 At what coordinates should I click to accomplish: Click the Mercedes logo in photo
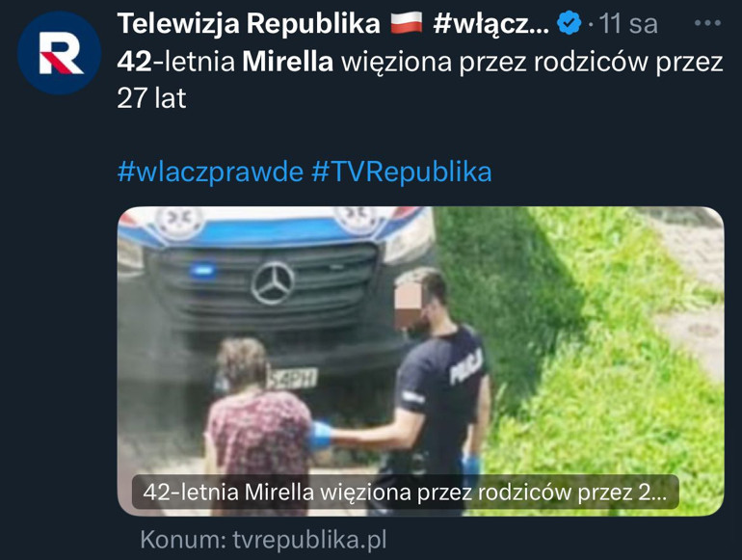[273, 282]
